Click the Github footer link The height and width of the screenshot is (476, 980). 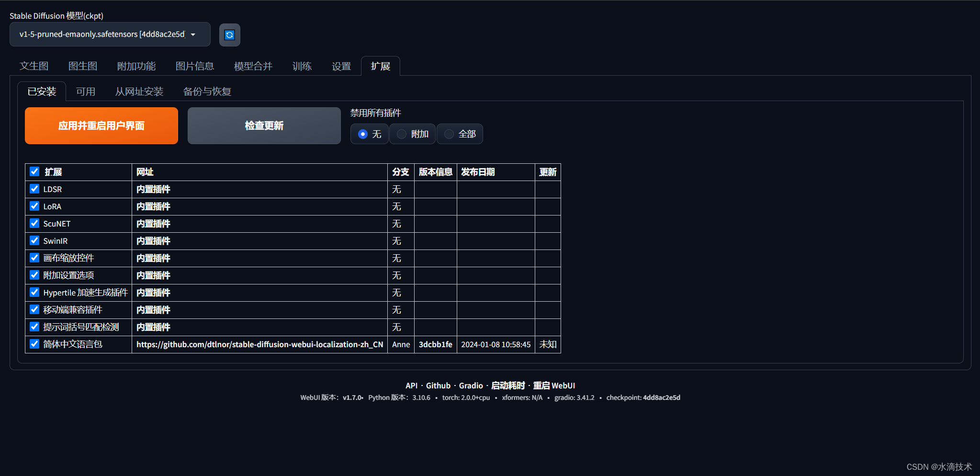click(x=438, y=385)
